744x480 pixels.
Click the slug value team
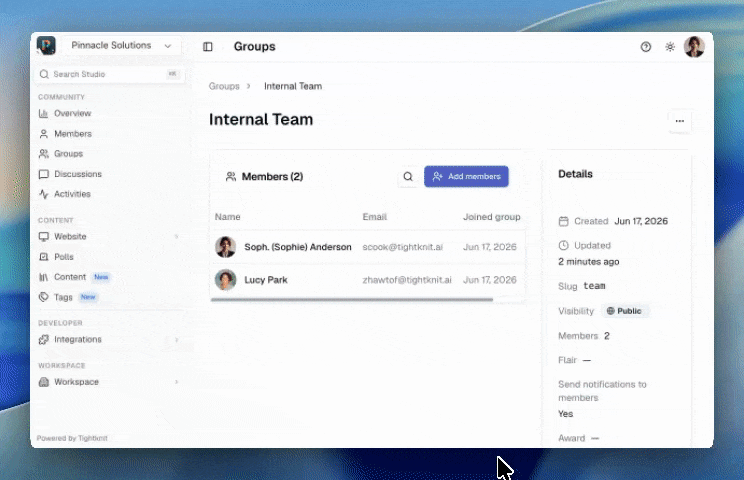point(594,286)
